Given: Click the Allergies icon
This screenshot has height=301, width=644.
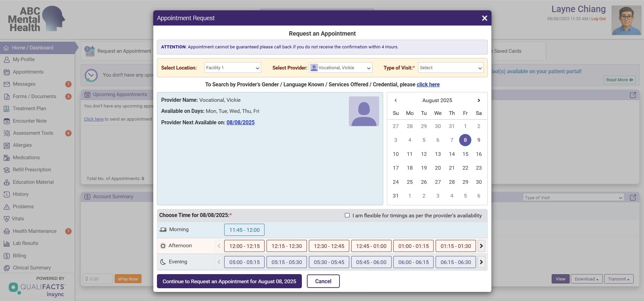Looking at the screenshot, I should tap(6, 145).
